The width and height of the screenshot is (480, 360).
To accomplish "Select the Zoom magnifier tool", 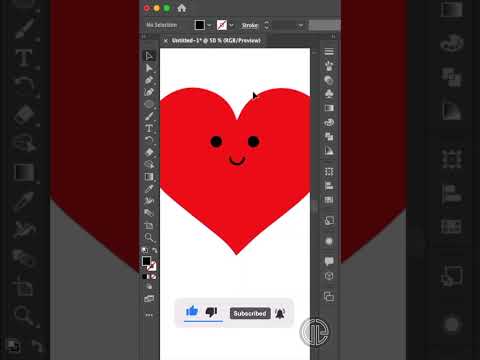I will tap(149, 238).
